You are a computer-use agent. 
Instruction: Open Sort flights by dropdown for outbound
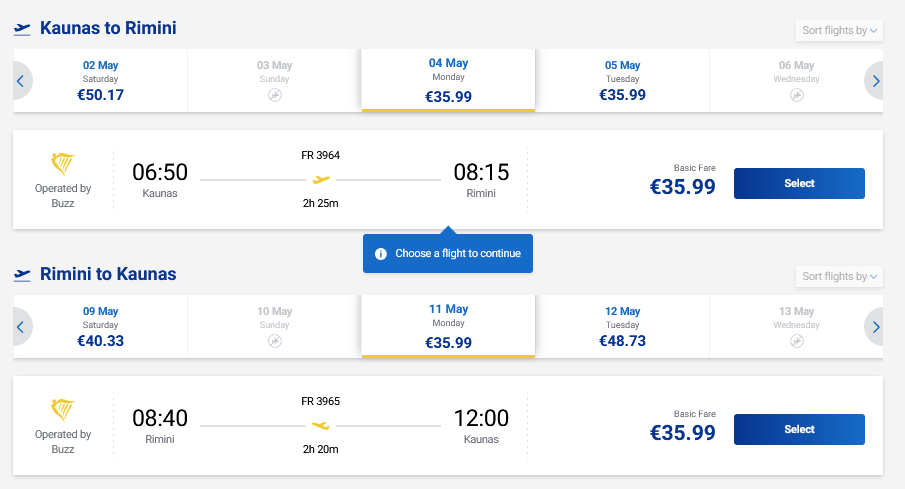click(839, 31)
